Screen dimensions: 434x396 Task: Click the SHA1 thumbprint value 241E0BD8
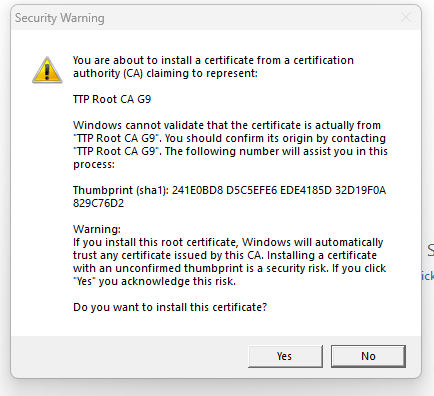coord(197,190)
